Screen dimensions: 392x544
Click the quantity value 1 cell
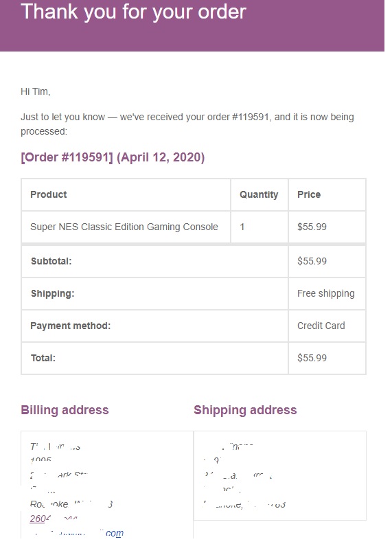click(x=259, y=227)
